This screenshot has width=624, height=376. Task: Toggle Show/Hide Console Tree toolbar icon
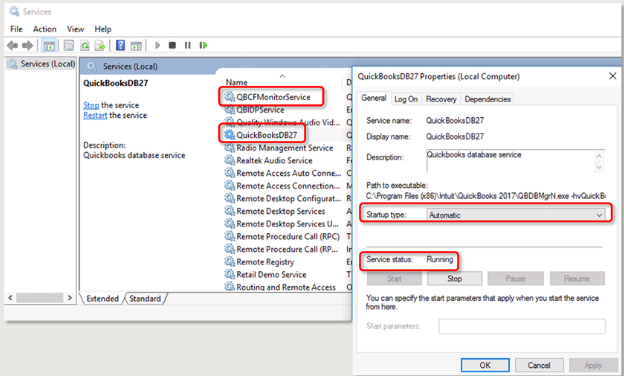49,46
